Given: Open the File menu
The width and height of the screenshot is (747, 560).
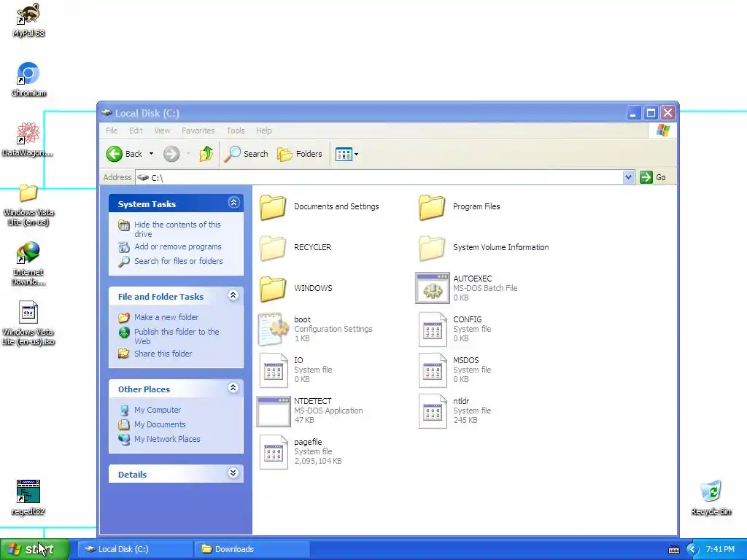Looking at the screenshot, I should 112,131.
